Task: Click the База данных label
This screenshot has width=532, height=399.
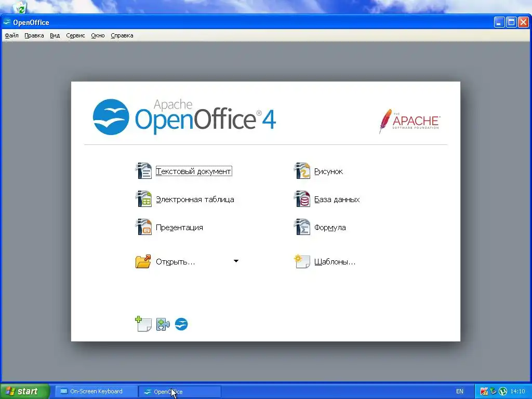Action: tap(337, 199)
